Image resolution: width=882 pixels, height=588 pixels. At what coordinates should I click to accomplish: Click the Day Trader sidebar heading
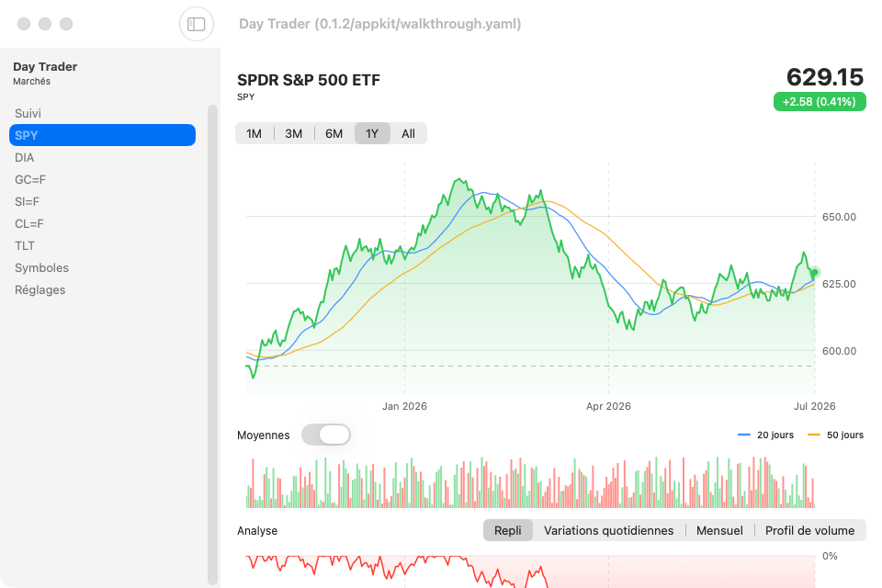[45, 66]
